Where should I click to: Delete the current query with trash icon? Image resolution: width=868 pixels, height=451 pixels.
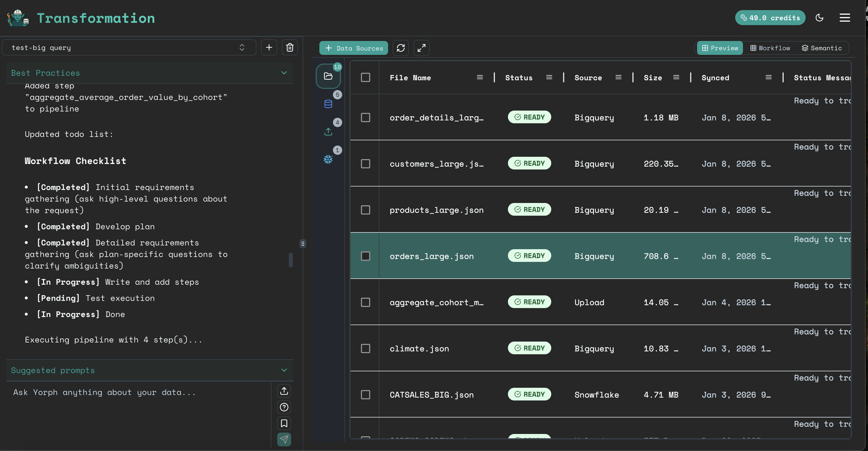pos(290,47)
